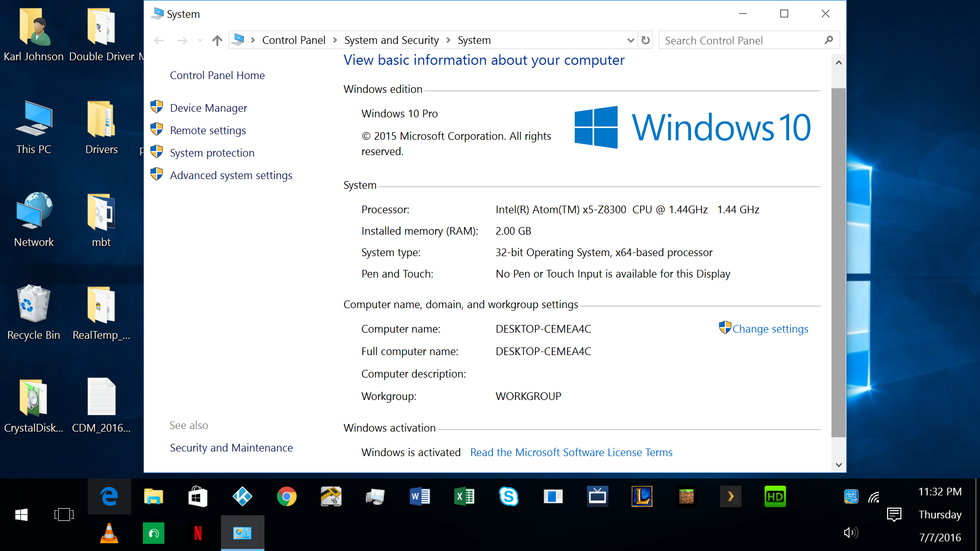The image size is (980, 551).
Task: Expand chevron after System and Security breadcrumb
Action: pyautogui.click(x=448, y=40)
